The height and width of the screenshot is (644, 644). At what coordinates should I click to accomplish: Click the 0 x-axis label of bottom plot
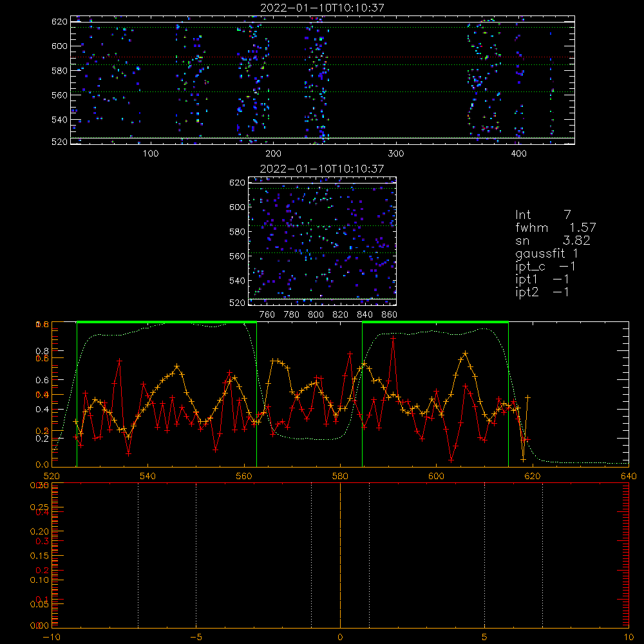(340, 638)
